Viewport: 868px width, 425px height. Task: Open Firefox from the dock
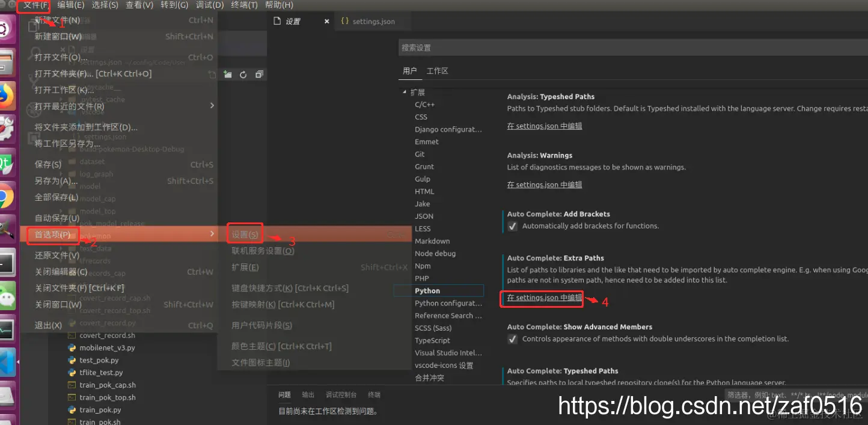6,96
